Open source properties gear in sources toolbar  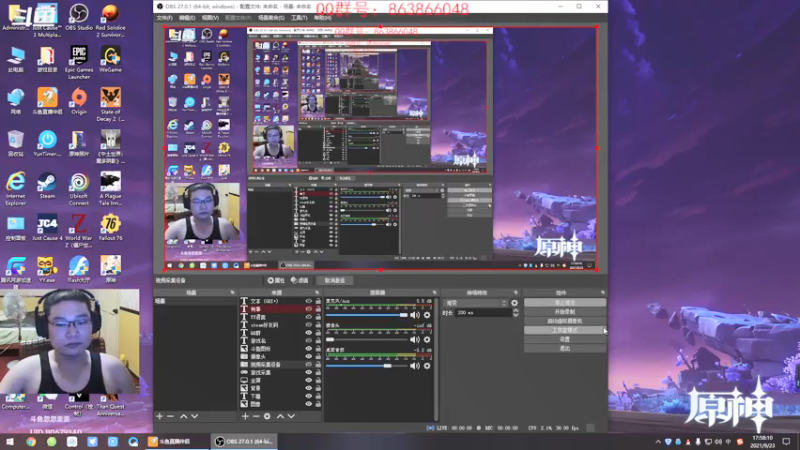267,416
